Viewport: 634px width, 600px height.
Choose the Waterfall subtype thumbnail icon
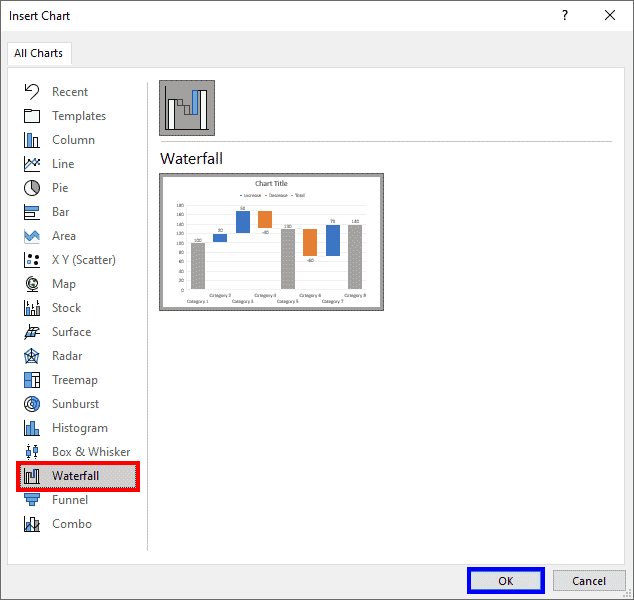pos(187,108)
